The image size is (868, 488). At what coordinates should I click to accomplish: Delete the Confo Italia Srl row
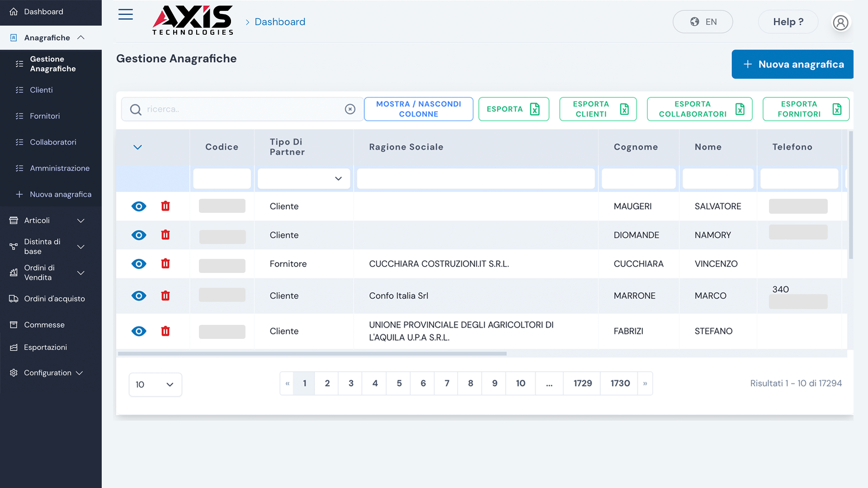[165, 296]
